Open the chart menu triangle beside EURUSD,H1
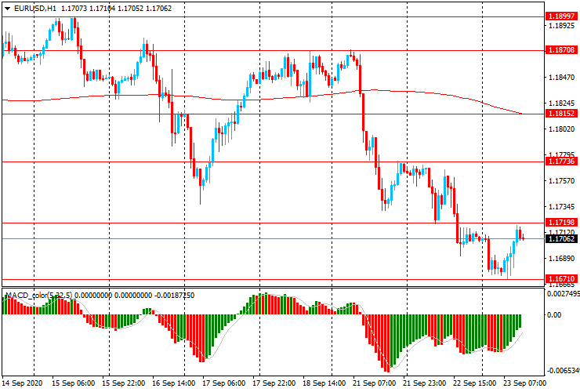Screen dimensions: 580x392 (7, 9)
